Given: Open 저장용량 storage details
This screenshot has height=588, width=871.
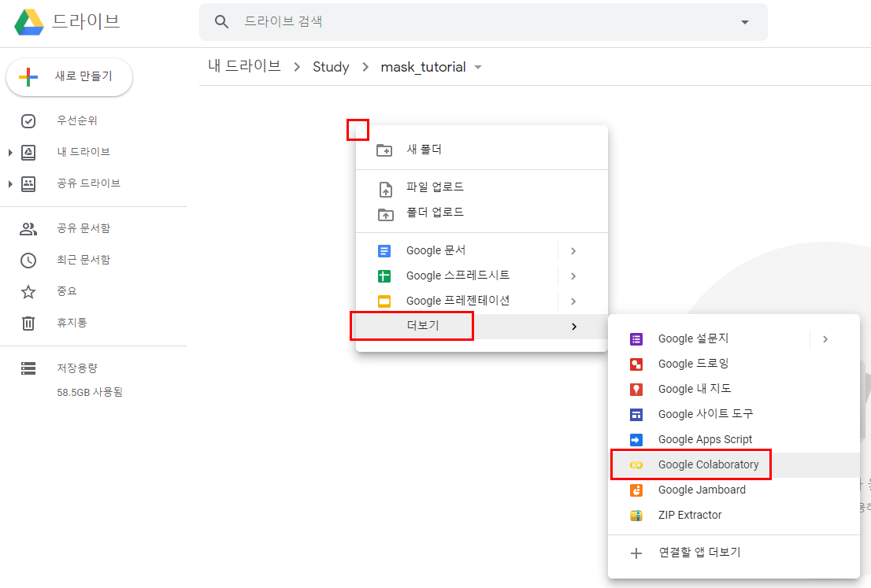Looking at the screenshot, I should (x=76, y=368).
